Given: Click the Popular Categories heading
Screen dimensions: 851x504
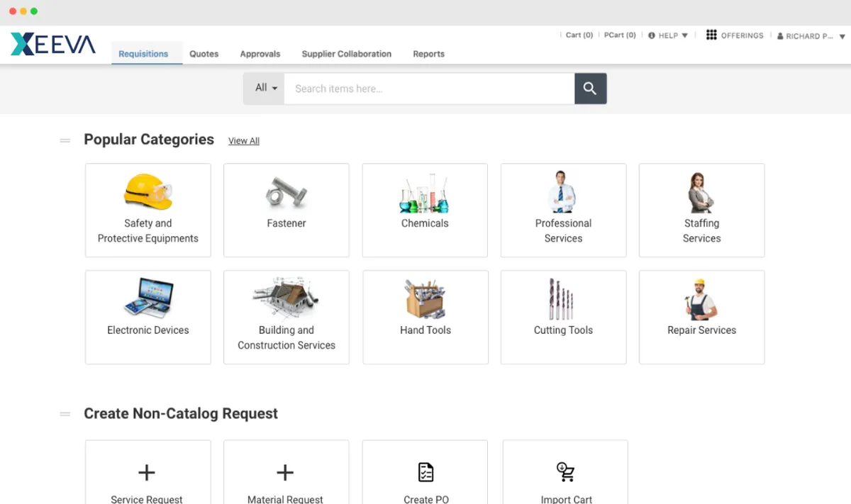Looking at the screenshot, I should tap(149, 140).
